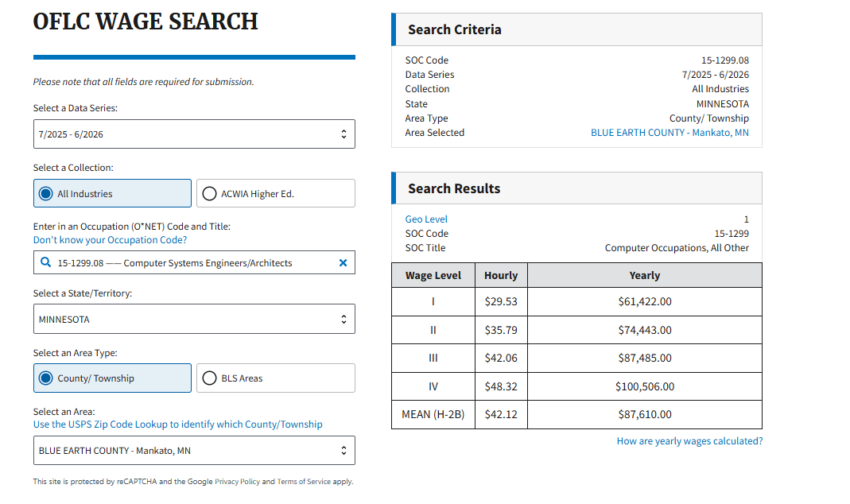Click the Geo Level link in results

(x=426, y=219)
